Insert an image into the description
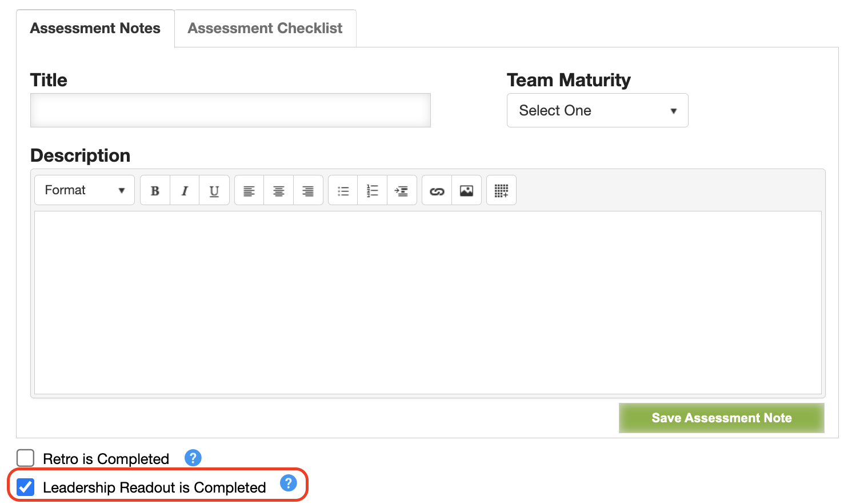This screenshot has height=504, width=848. point(466,190)
